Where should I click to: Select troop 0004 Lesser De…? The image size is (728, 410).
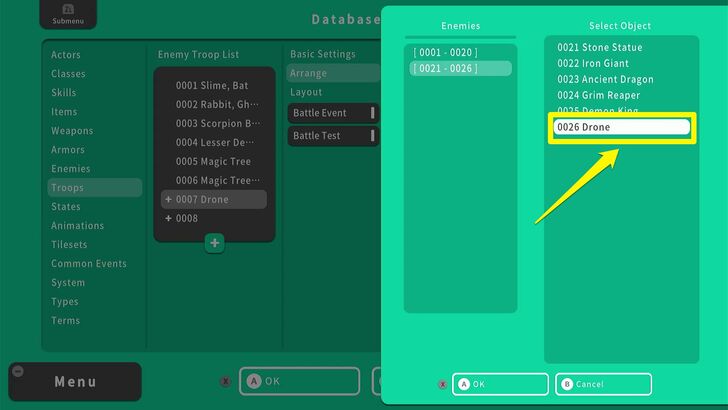[x=214, y=143]
